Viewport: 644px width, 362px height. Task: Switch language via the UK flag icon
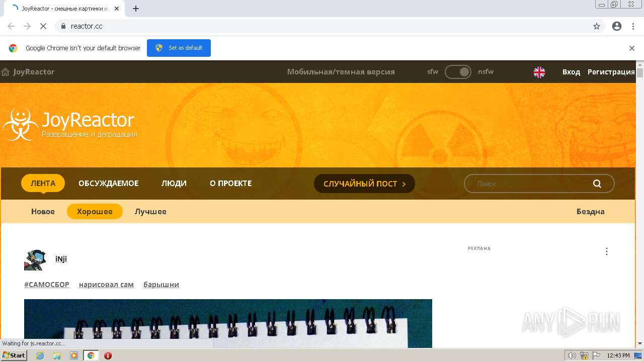(539, 72)
